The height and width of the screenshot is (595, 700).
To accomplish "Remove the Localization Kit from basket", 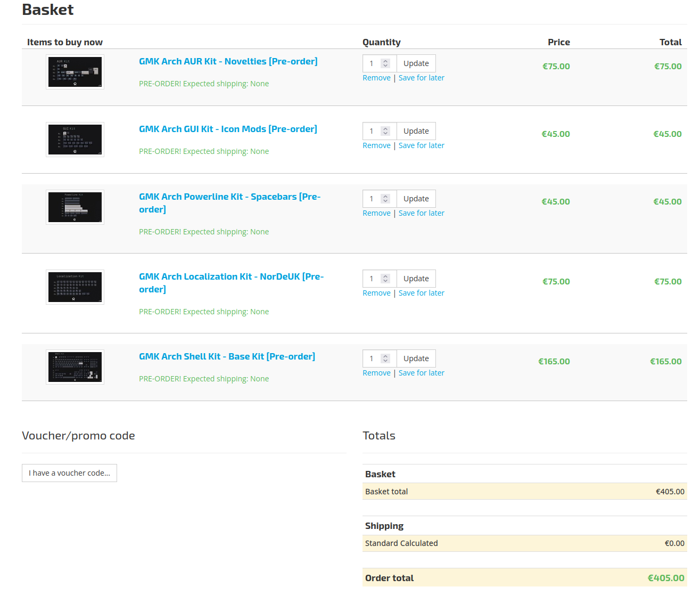I will pyautogui.click(x=376, y=293).
